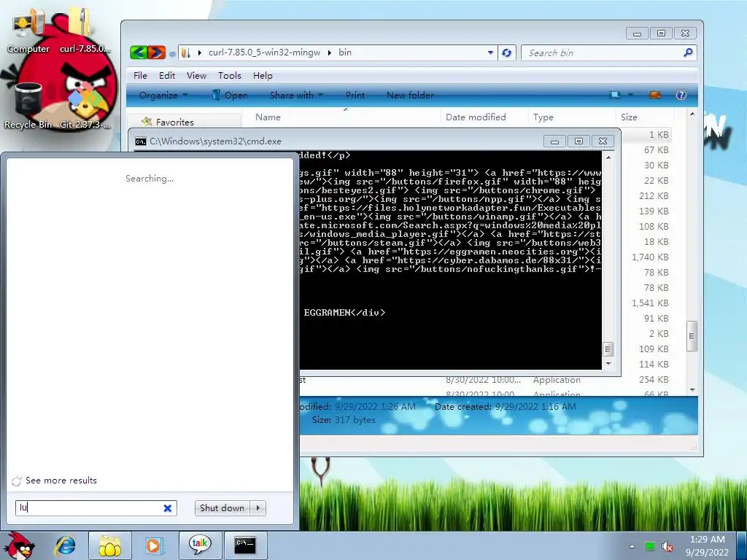The image size is (747, 560).
Task: Click the Print toolbar button
Action: (x=355, y=96)
